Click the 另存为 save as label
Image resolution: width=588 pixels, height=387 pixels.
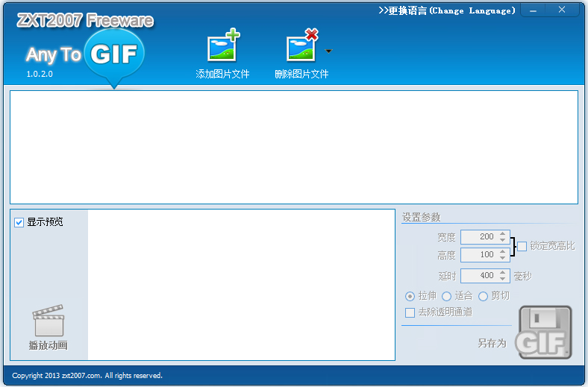(x=492, y=343)
